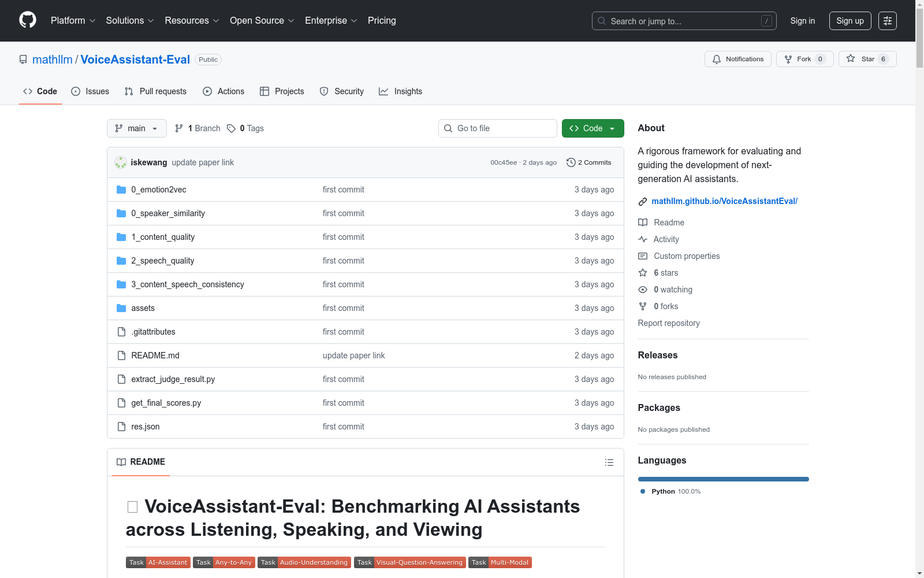Switch to the Actions tab
Image resolution: width=924 pixels, height=578 pixels.
tap(224, 91)
